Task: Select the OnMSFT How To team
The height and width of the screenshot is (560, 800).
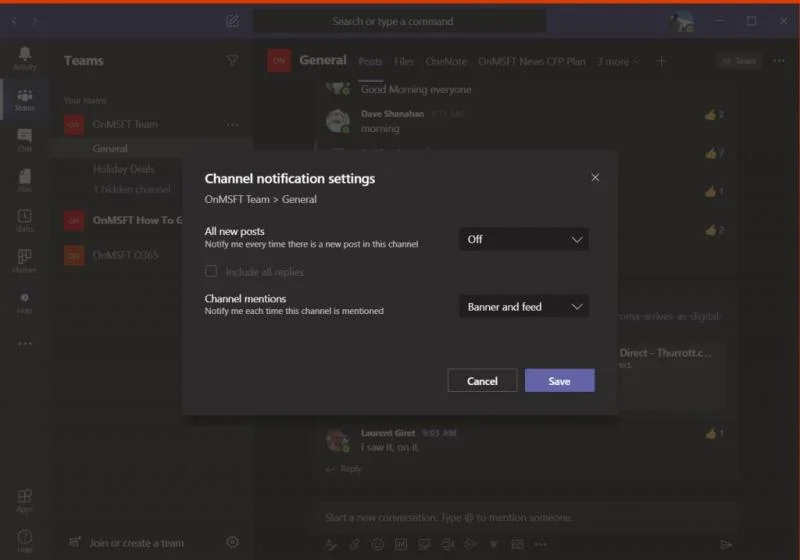Action: 122,220
